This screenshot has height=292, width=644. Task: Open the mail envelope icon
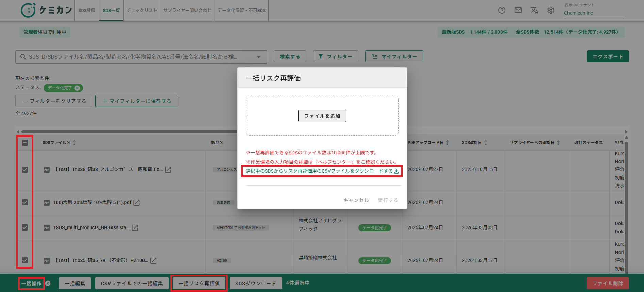coord(518,10)
